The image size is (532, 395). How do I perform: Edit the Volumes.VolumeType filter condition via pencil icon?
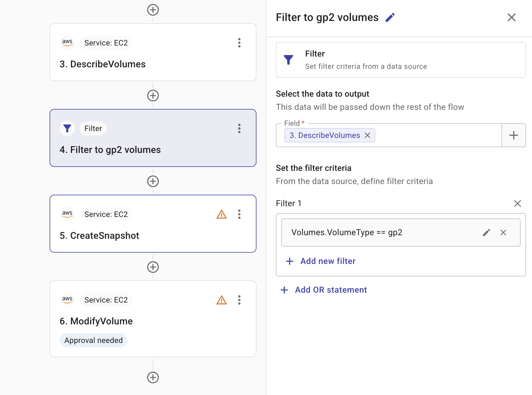(x=487, y=232)
